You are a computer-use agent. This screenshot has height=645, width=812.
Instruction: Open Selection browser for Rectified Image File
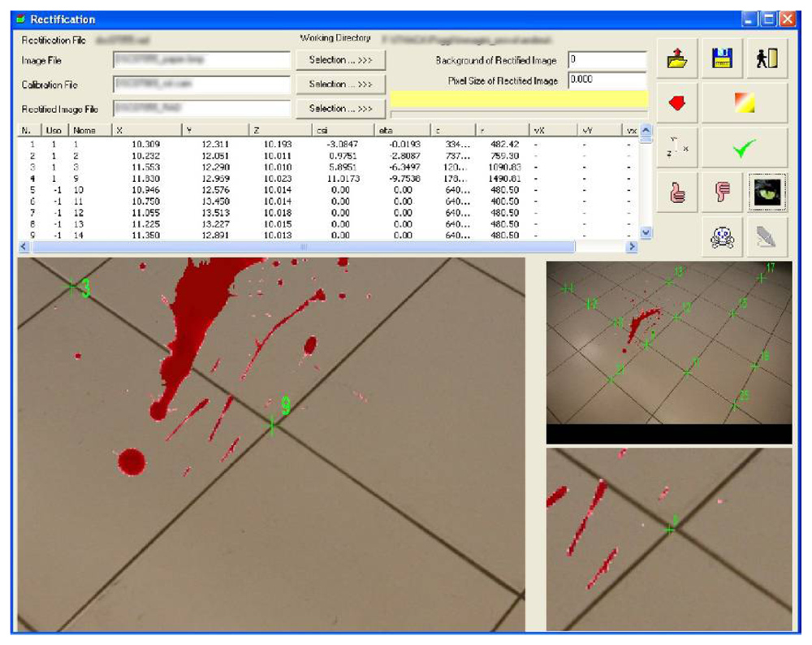(x=340, y=109)
